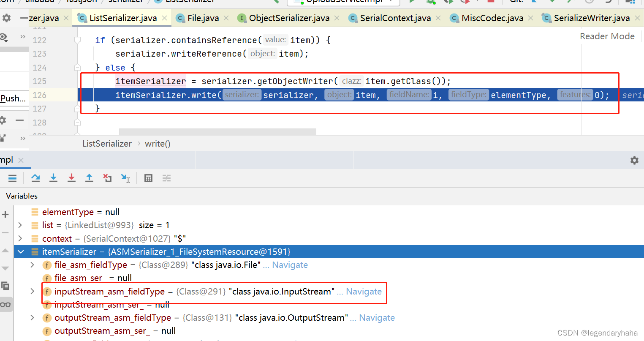Navigate to class java.io.OutputStream
The height and width of the screenshot is (341, 644).
point(377,318)
